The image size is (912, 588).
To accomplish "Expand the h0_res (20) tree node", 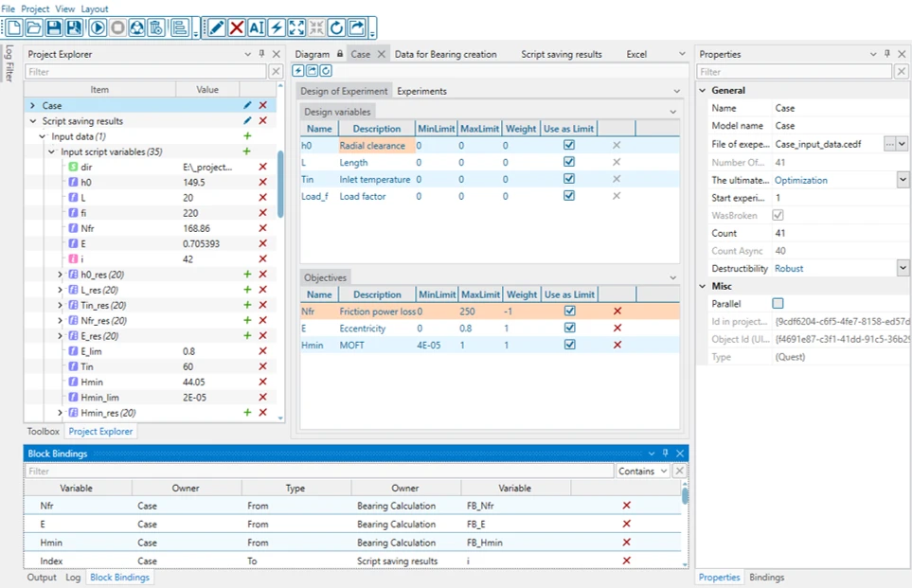I will (x=61, y=275).
